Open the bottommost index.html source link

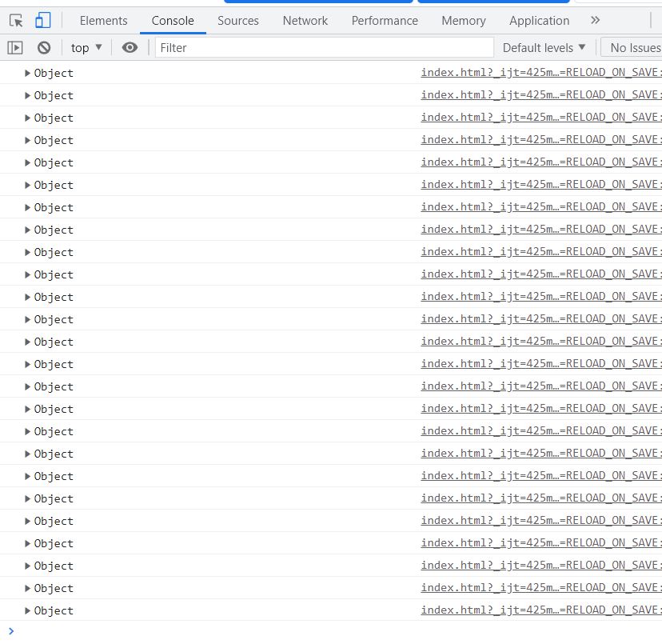click(x=541, y=610)
